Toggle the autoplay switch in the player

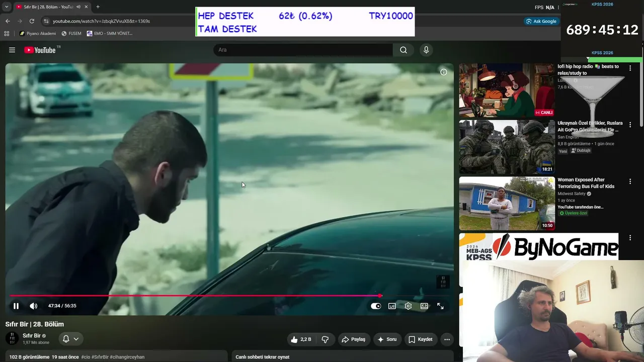pyautogui.click(x=376, y=306)
